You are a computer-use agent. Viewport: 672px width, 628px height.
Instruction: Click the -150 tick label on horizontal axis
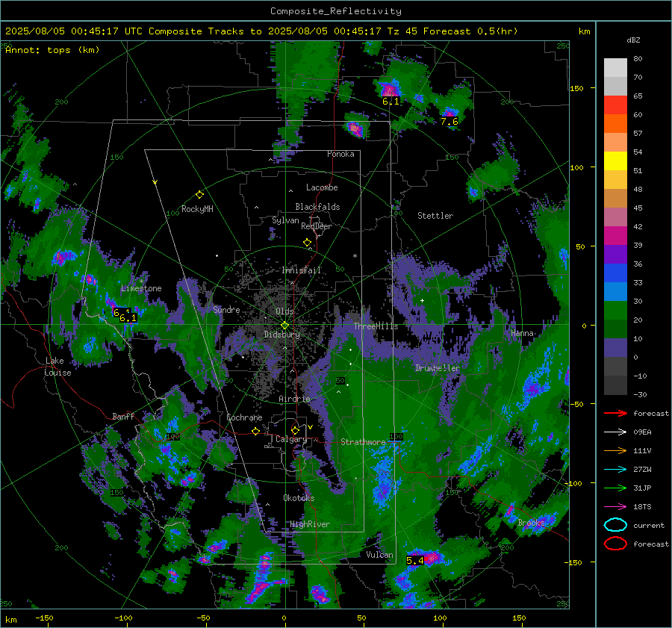(x=44, y=618)
